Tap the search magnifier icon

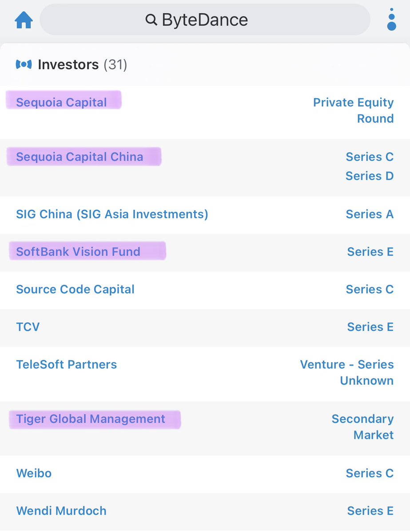point(151,20)
